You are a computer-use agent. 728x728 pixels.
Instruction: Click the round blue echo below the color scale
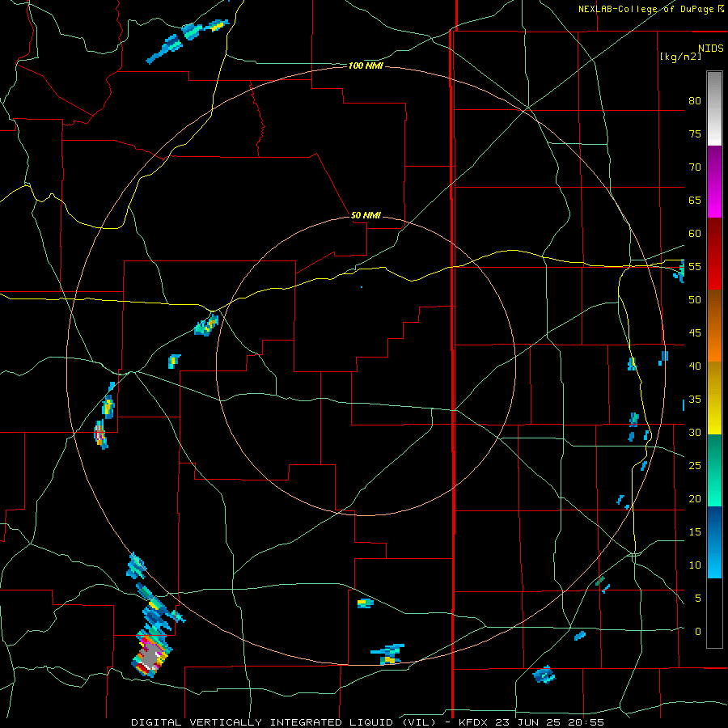(x=544, y=675)
